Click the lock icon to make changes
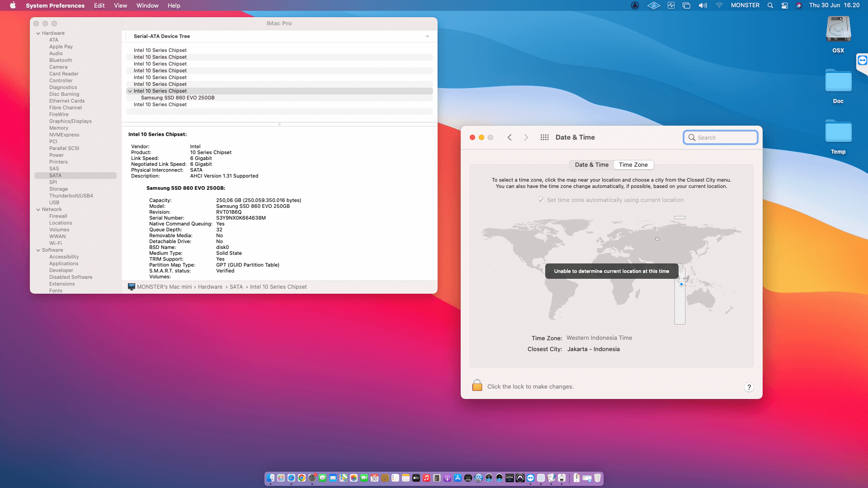 pos(477,385)
